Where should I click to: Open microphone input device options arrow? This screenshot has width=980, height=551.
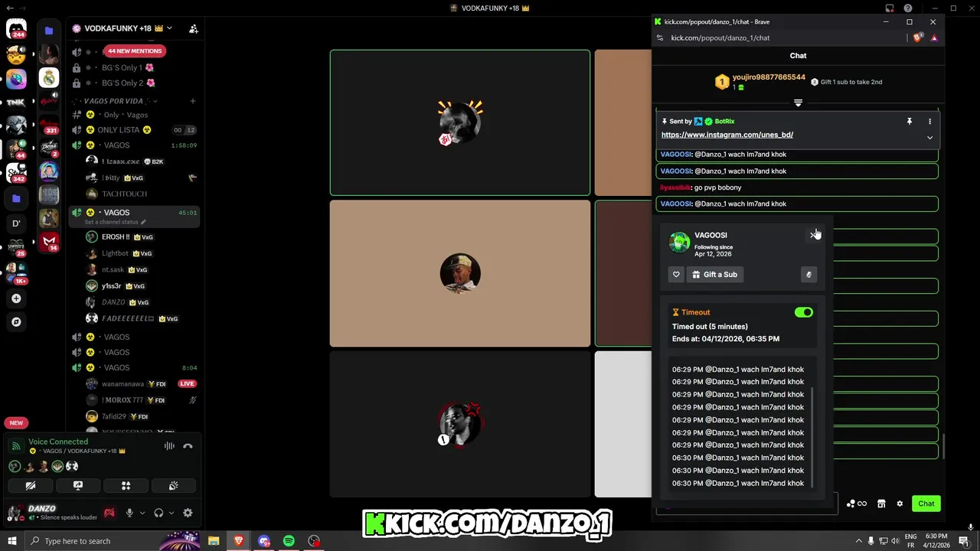click(142, 513)
